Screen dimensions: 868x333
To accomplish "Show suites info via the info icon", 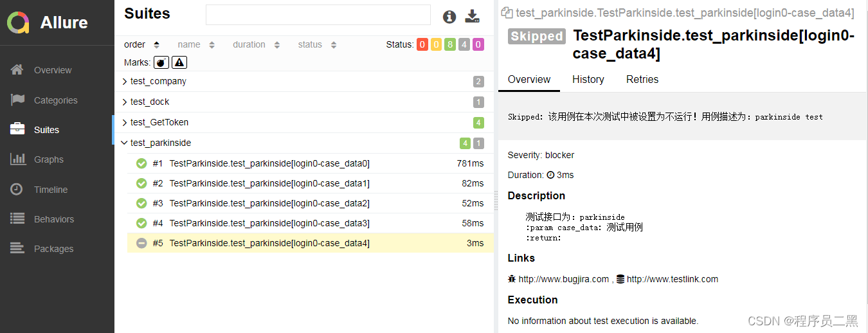I will click(449, 17).
